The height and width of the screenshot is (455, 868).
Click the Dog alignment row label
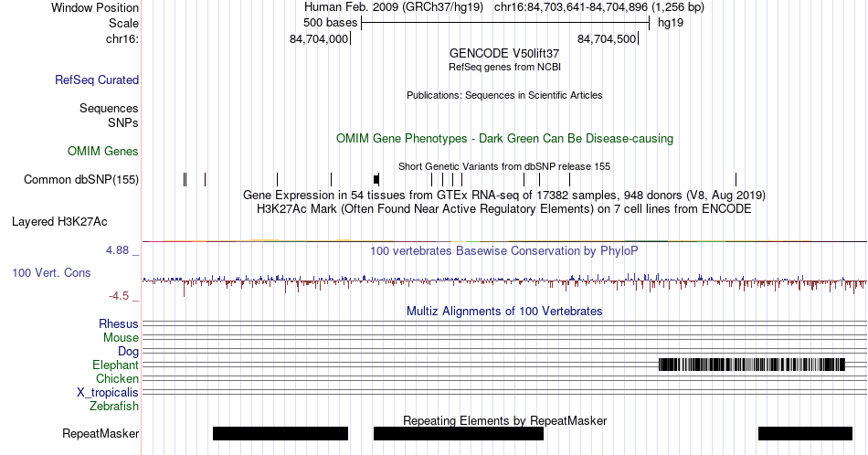pos(128,352)
